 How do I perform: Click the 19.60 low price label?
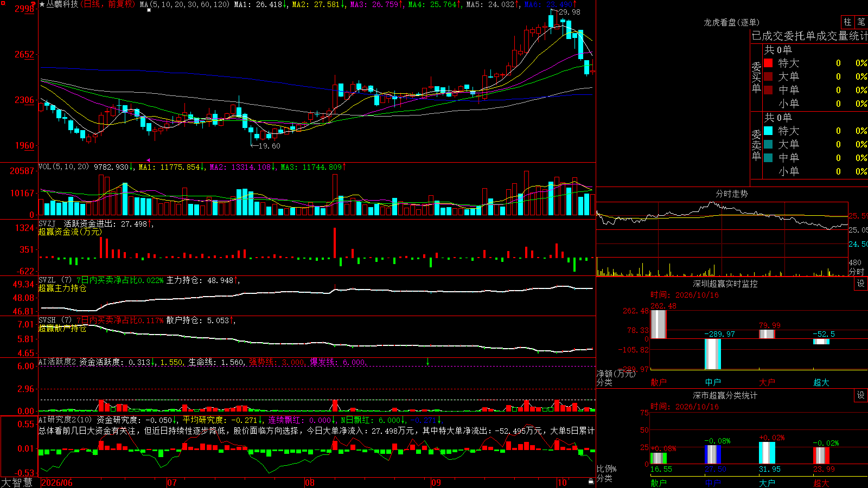coord(270,146)
